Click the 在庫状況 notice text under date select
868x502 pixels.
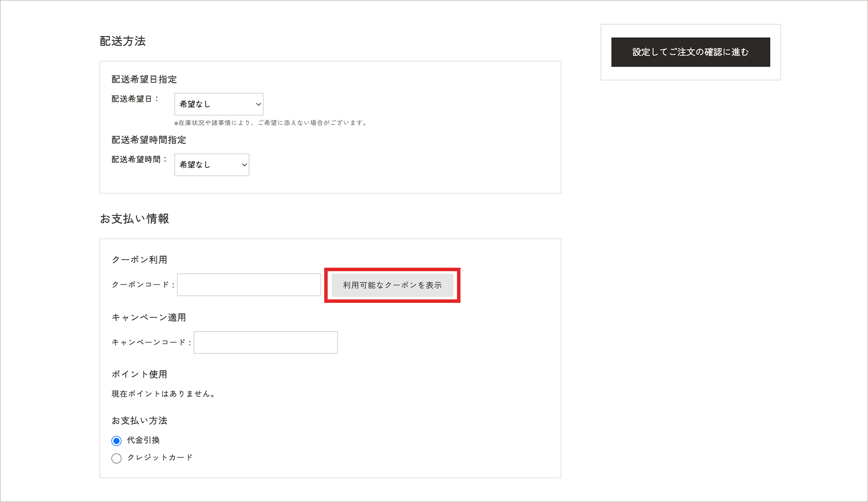[271, 123]
